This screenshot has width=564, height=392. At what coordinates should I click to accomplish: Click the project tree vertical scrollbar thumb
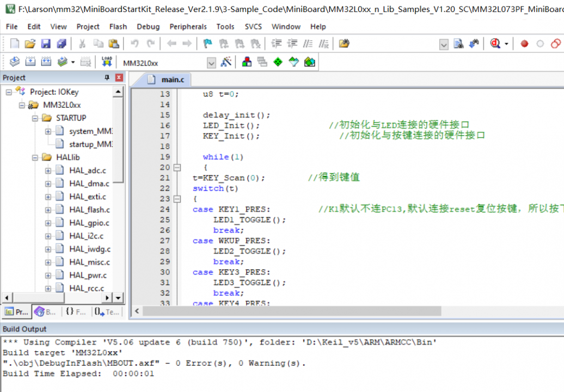point(118,140)
